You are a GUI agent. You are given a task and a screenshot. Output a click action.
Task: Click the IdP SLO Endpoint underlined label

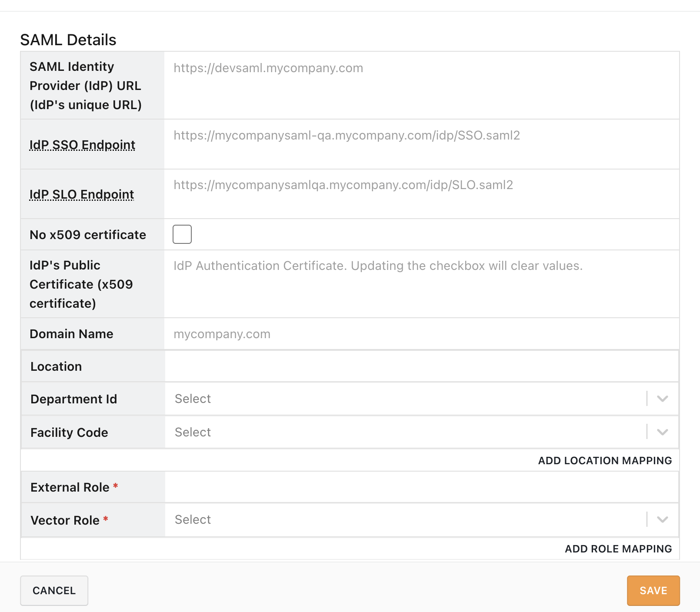click(81, 194)
